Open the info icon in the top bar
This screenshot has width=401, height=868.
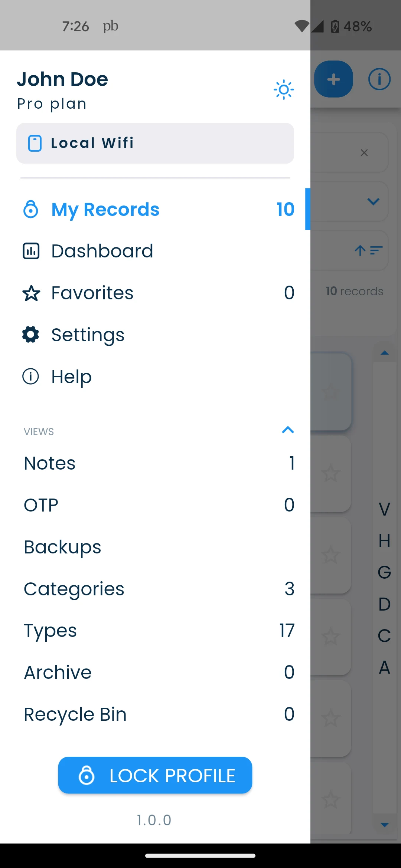[379, 79]
